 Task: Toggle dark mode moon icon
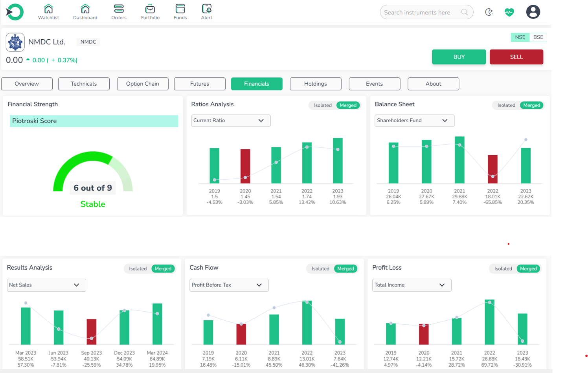click(489, 12)
